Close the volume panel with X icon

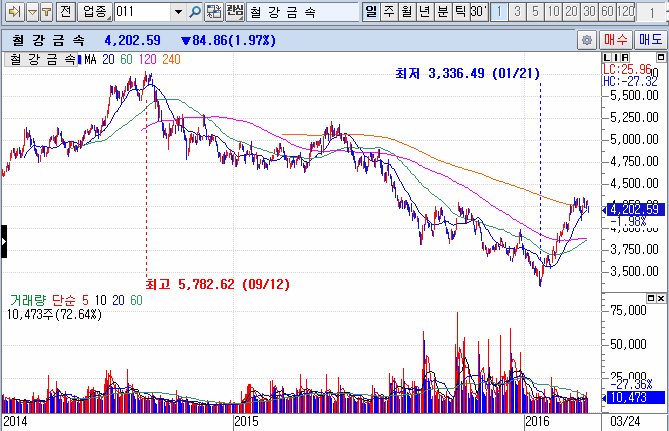coord(660,299)
